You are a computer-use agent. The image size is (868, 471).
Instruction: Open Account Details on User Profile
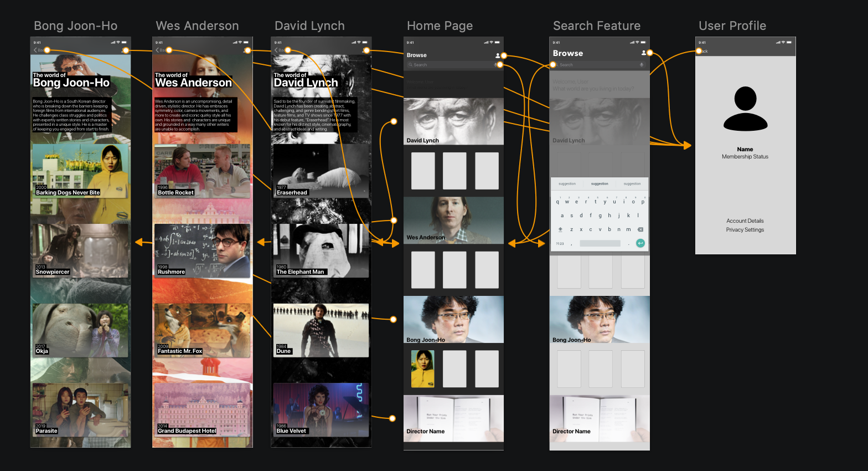pyautogui.click(x=745, y=221)
